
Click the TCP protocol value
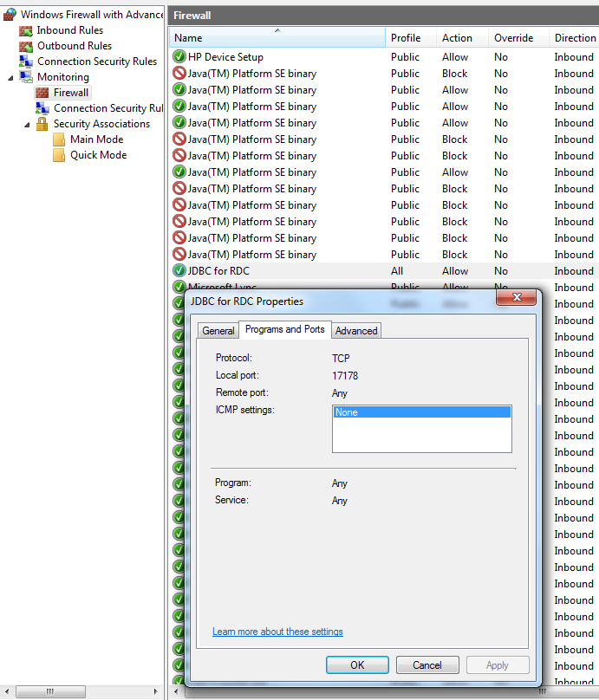point(341,359)
